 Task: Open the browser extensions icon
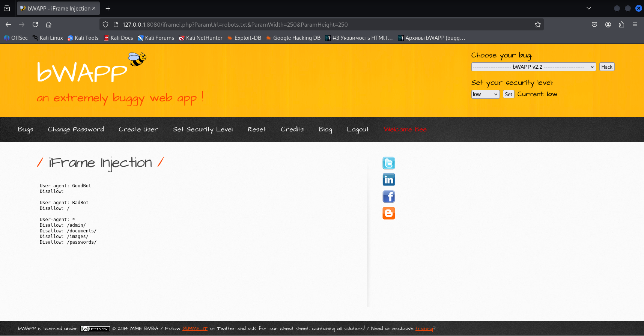point(621,24)
